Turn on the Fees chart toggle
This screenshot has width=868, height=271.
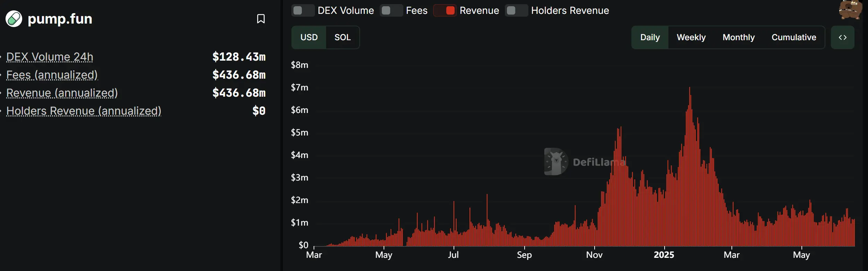pos(391,10)
